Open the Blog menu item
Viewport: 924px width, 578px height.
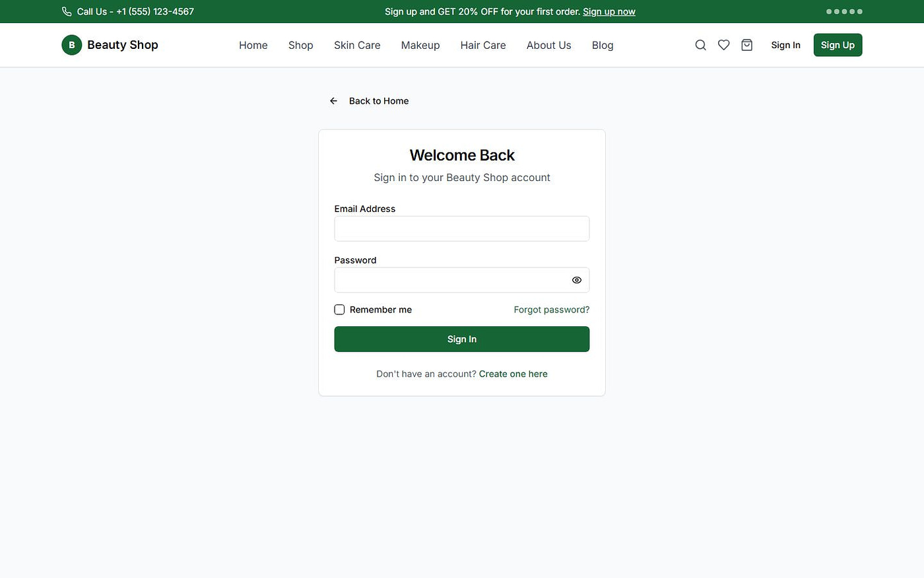603,45
